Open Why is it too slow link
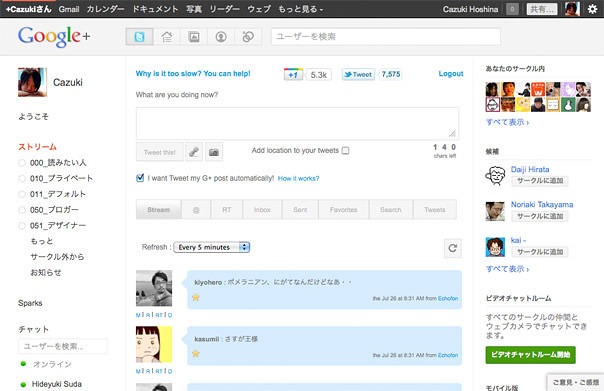 (x=193, y=74)
